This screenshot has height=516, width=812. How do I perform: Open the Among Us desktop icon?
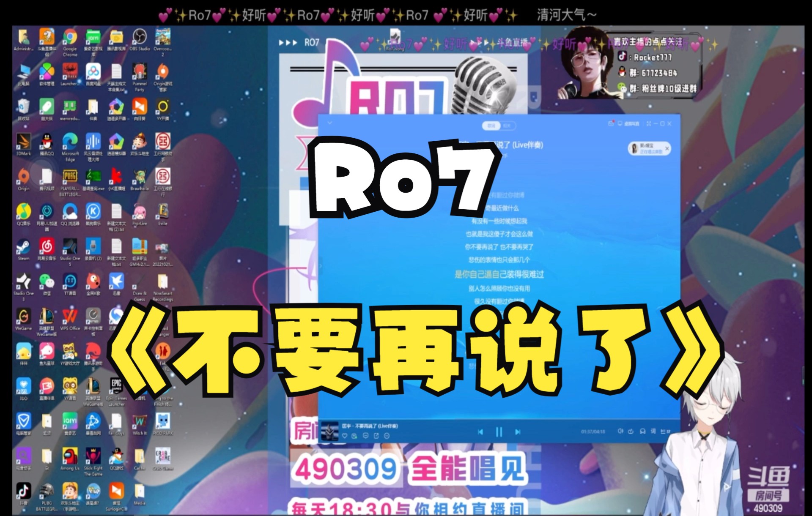[x=70, y=459]
